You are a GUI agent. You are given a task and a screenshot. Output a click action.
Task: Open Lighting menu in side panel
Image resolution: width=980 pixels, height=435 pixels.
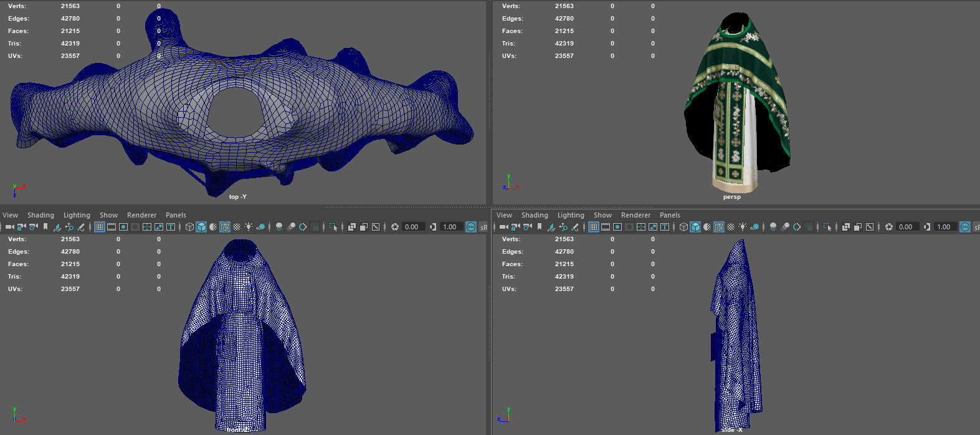coord(571,215)
